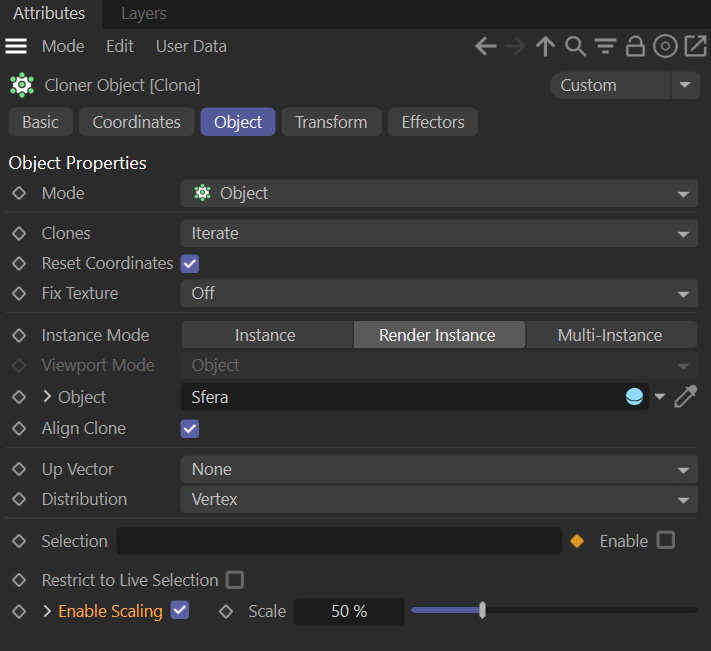Enable the Restrict to Live Selection checkbox

click(x=235, y=580)
